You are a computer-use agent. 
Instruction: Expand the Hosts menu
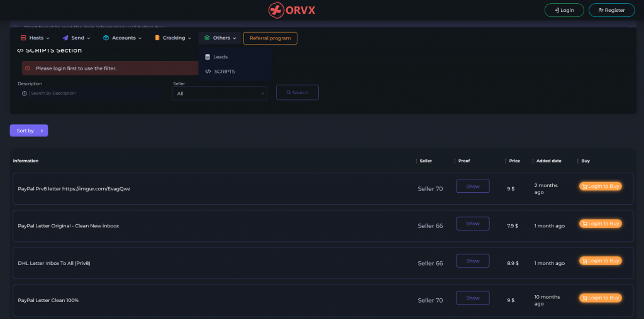point(35,38)
